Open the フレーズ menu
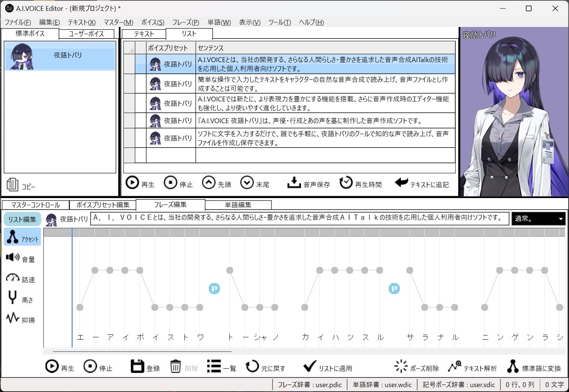Viewport: 569px width, 392px height. pyautogui.click(x=186, y=22)
